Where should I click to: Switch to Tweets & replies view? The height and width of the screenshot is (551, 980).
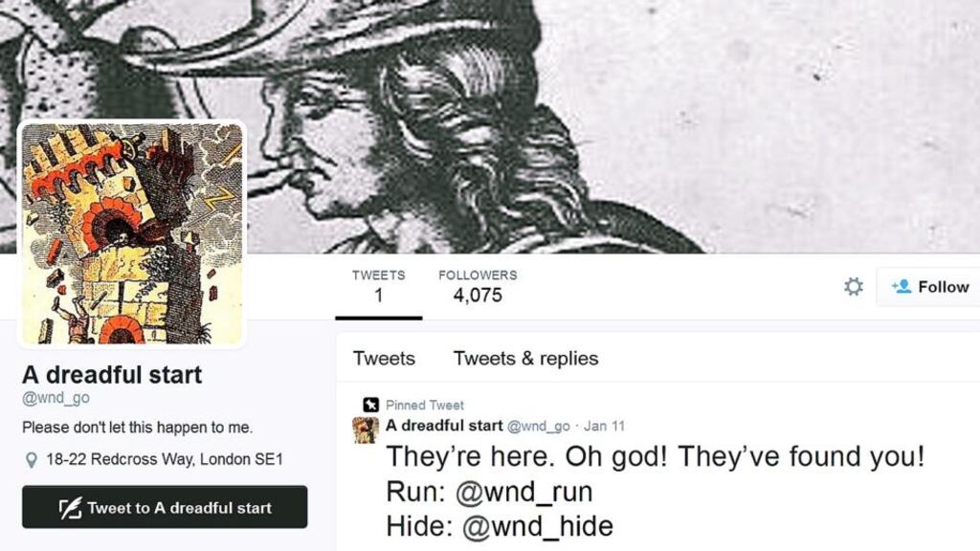click(x=525, y=359)
